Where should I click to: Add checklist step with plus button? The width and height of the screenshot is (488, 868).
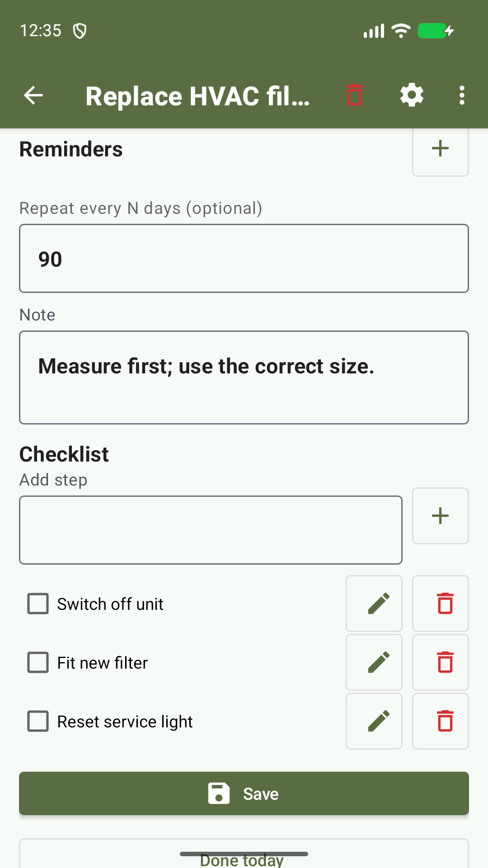441,516
